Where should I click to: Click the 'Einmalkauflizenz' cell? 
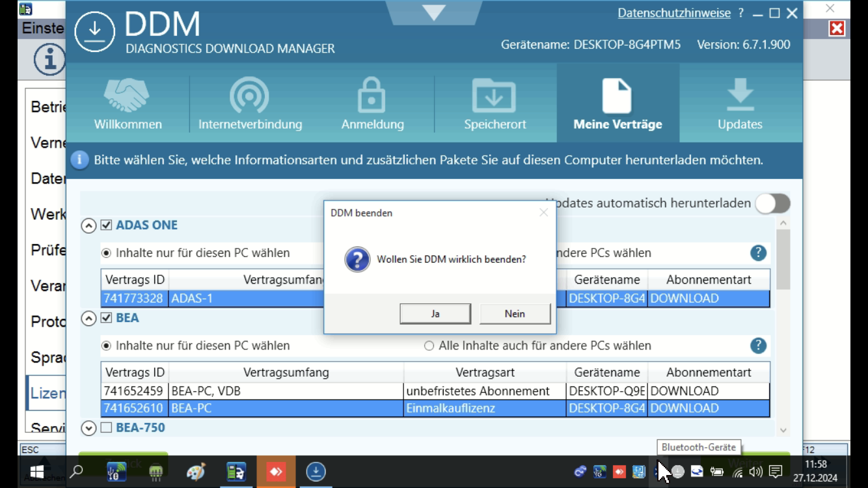pyautogui.click(x=485, y=409)
